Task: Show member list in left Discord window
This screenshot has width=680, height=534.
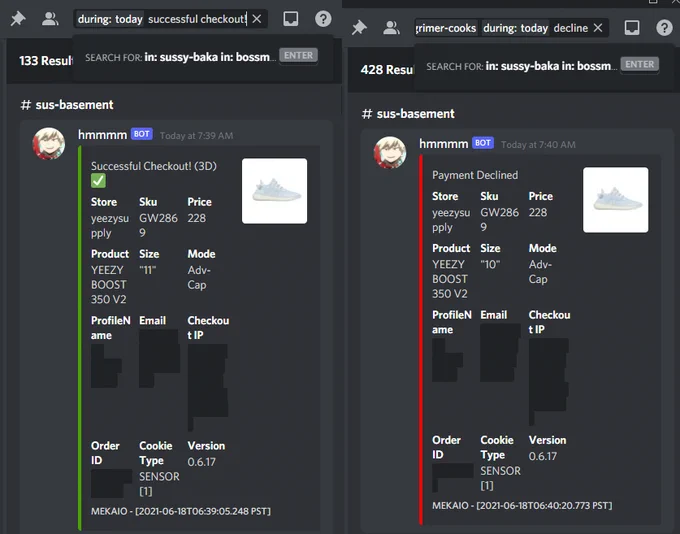Action: pos(50,19)
